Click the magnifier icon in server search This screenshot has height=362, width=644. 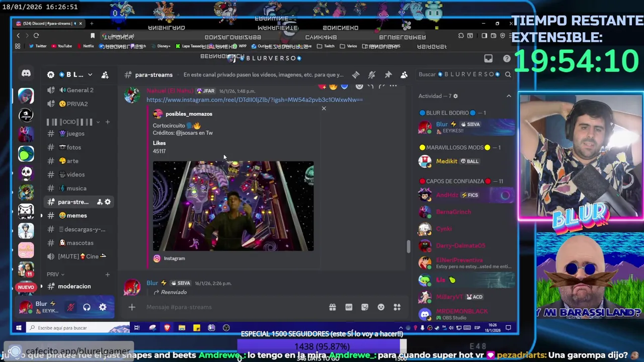pos(508,74)
